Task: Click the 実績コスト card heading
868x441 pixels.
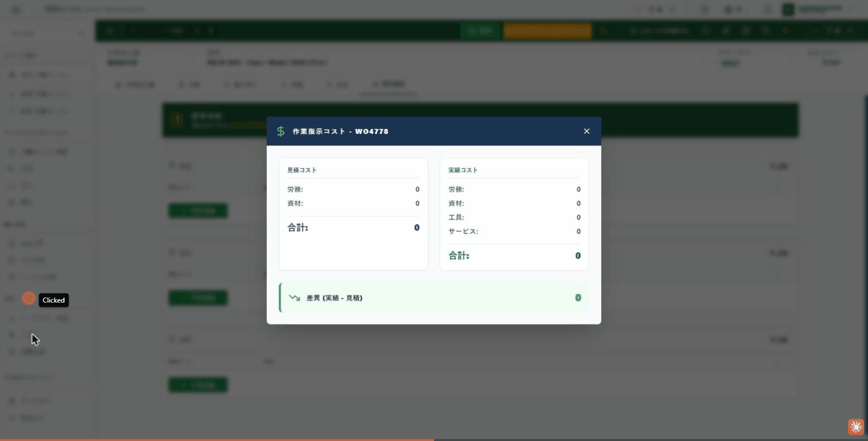Action: click(463, 170)
